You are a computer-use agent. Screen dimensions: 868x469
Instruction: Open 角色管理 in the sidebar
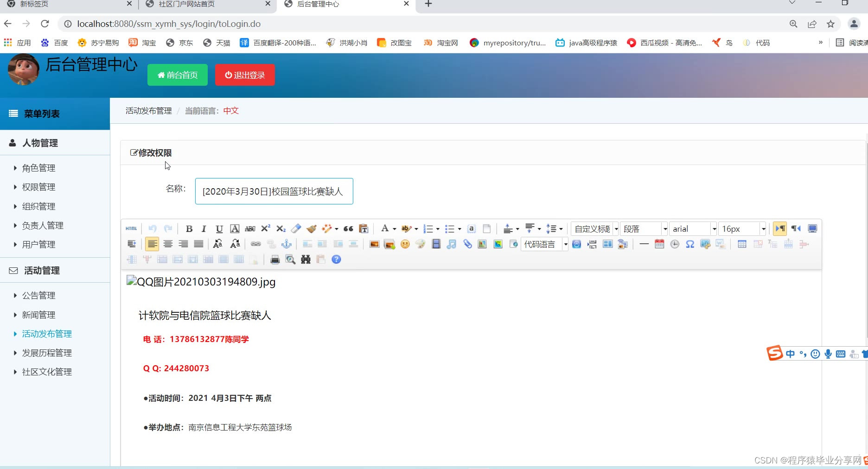(x=38, y=168)
